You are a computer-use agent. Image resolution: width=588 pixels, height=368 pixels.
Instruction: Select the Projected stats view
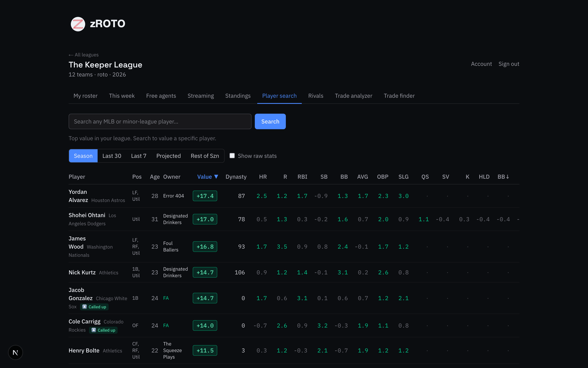pyautogui.click(x=168, y=156)
